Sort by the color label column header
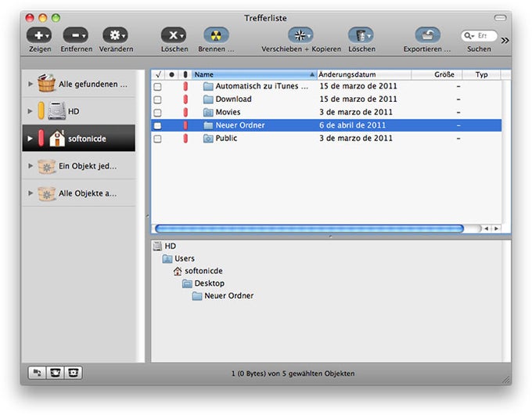532x415 pixels. (x=185, y=74)
